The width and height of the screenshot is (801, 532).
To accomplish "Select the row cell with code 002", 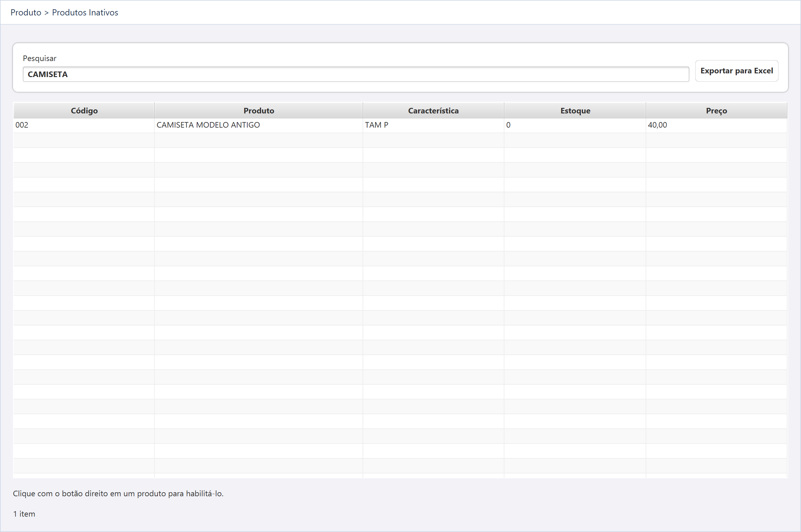I will (84, 125).
